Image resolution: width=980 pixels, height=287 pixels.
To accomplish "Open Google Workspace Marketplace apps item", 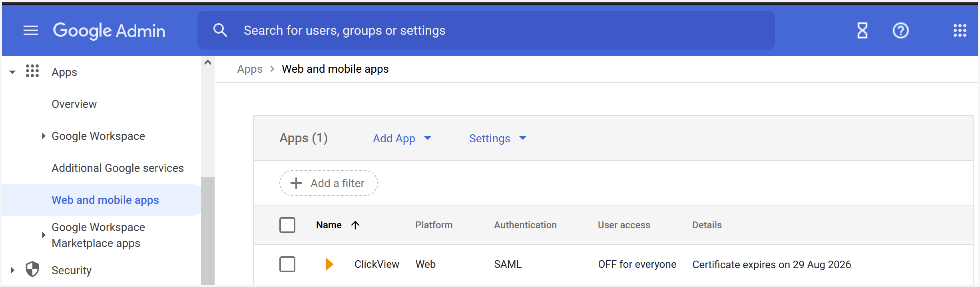I will tap(98, 235).
